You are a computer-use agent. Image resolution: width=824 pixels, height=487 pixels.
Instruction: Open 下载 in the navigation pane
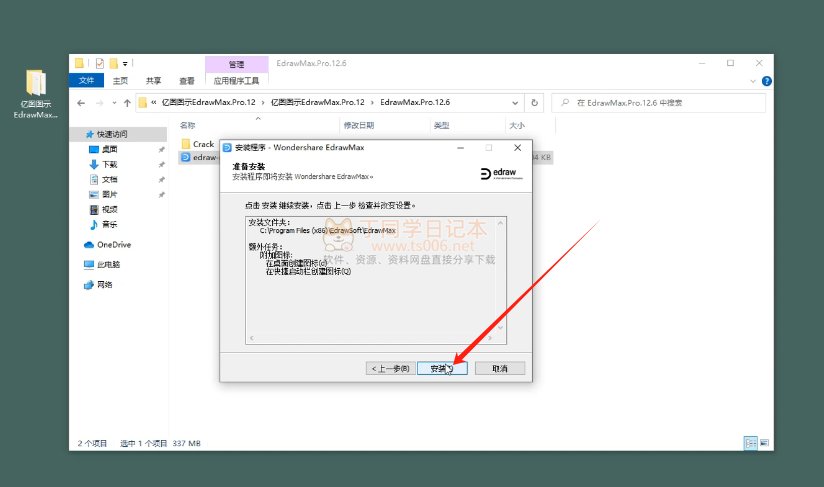[x=109, y=164]
